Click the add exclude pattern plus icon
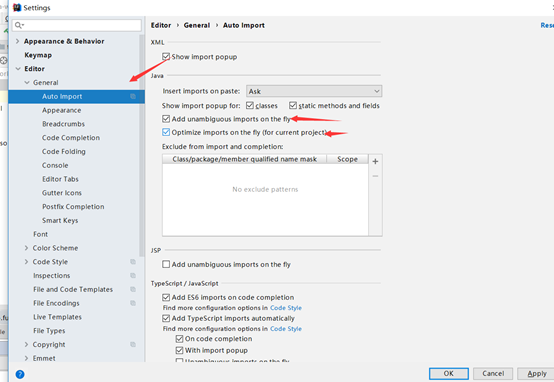Image resolution: width=554 pixels, height=382 pixels. [x=375, y=161]
